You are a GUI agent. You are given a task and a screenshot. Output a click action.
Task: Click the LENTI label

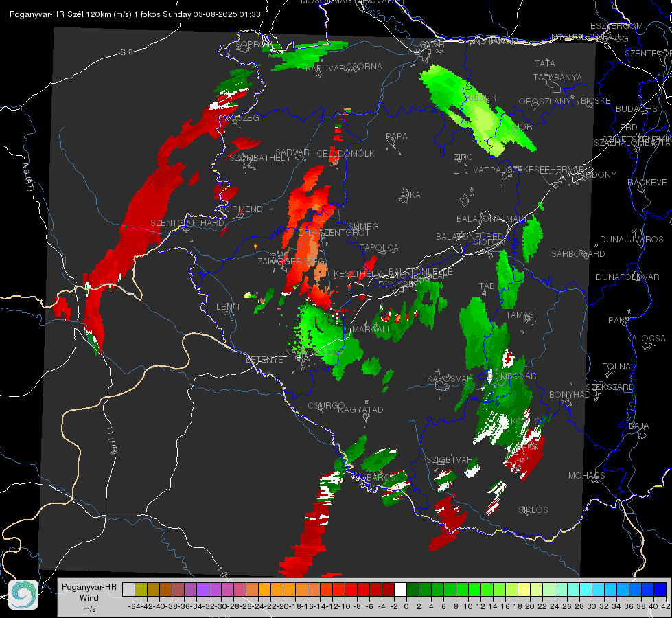click(228, 307)
